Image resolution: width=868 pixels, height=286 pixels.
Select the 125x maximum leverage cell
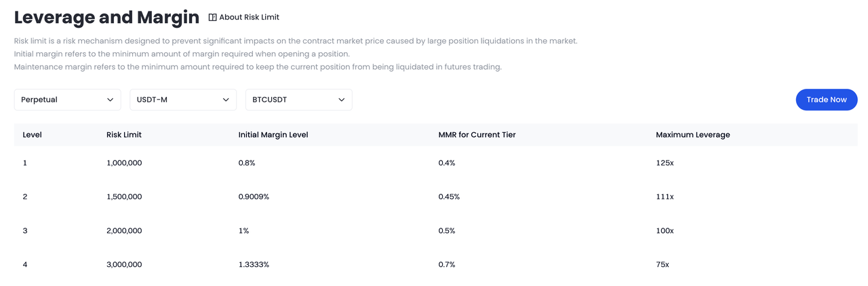point(665,163)
